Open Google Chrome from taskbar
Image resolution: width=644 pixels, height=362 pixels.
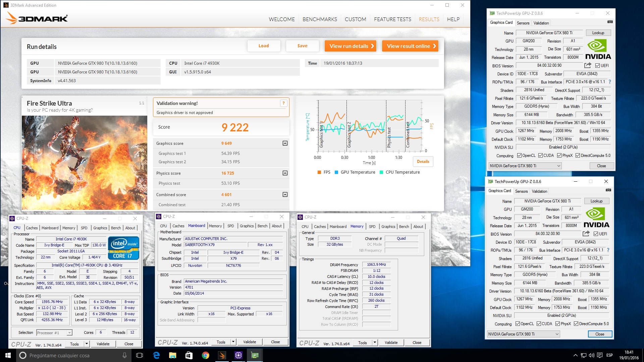point(205,355)
